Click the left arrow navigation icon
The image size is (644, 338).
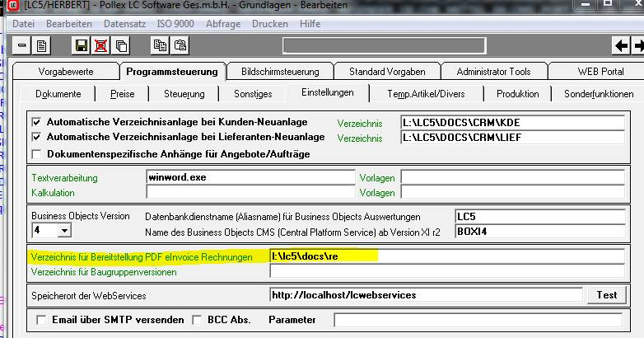pos(623,45)
